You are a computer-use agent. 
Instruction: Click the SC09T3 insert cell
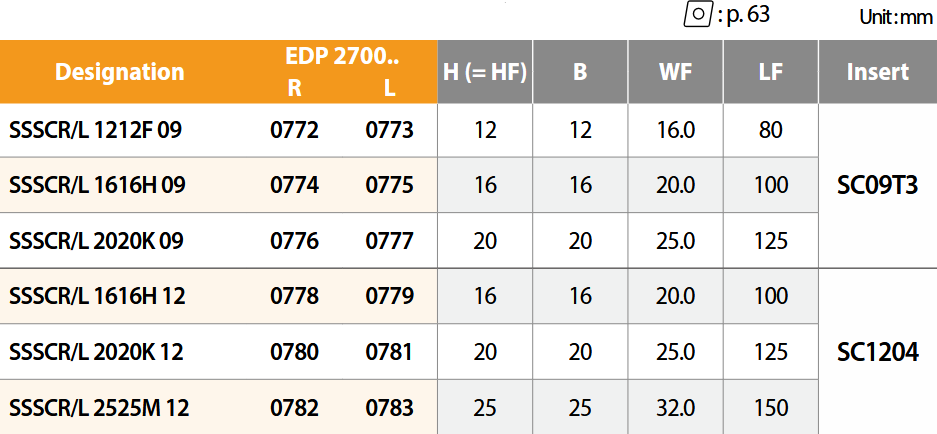[x=877, y=185]
